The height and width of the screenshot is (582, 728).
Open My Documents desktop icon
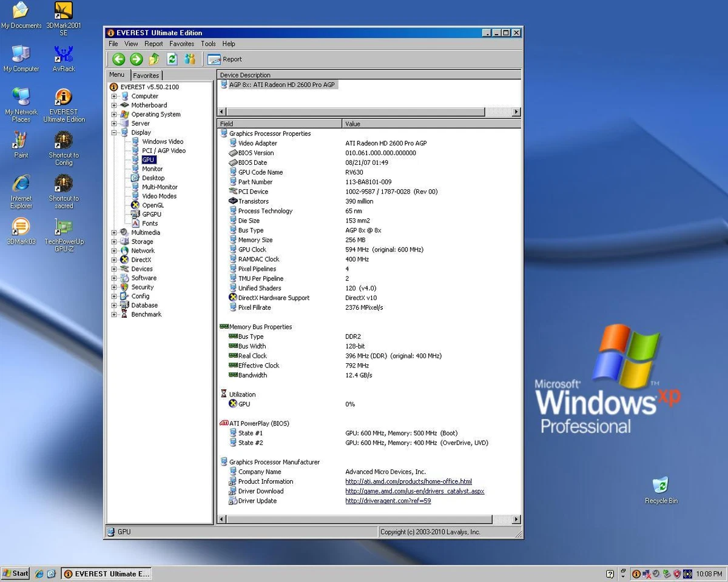(x=21, y=16)
